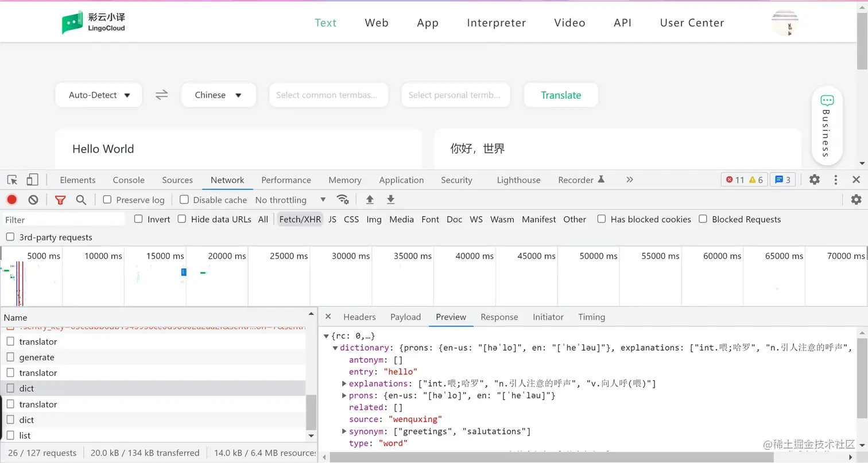Check the Invert filter box
The height and width of the screenshot is (463, 868).
click(x=138, y=219)
